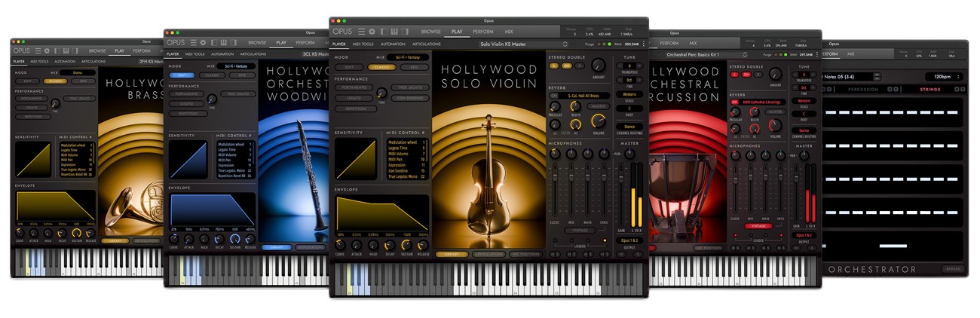Open the settings gear in Solo Violin window
980x318 pixels.
[x=372, y=31]
